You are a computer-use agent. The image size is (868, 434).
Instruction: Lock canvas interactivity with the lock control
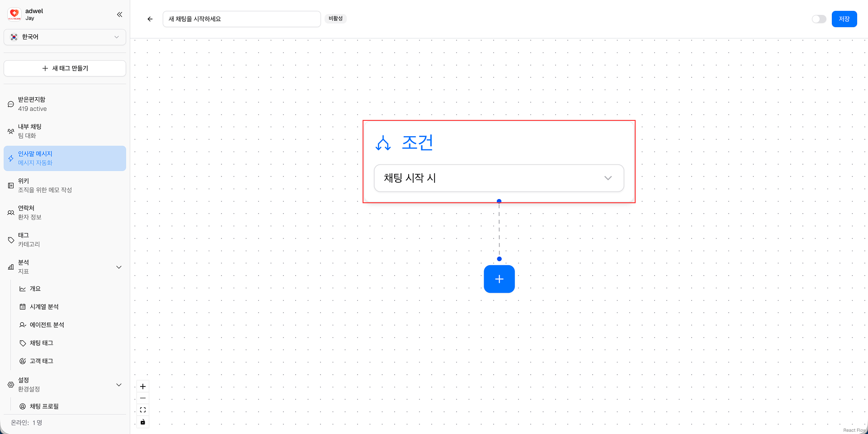pyautogui.click(x=143, y=422)
